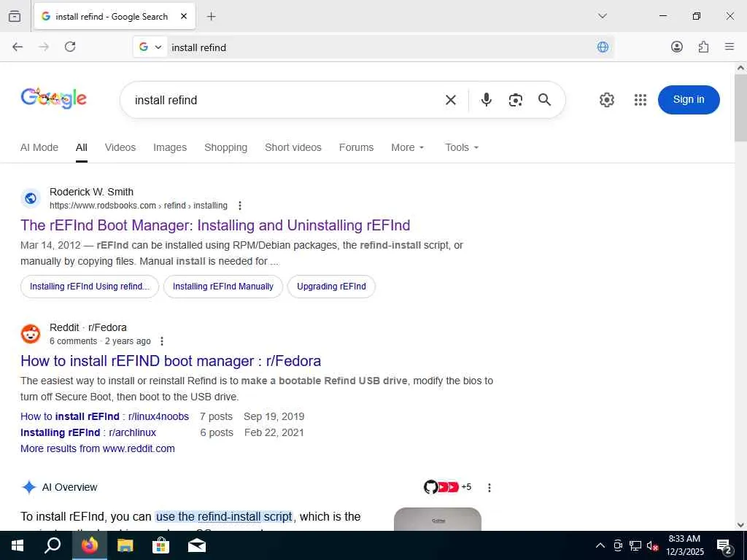Click the highlighted 'use the refind-install script' text
Screen dimensions: 747x560
224,517
